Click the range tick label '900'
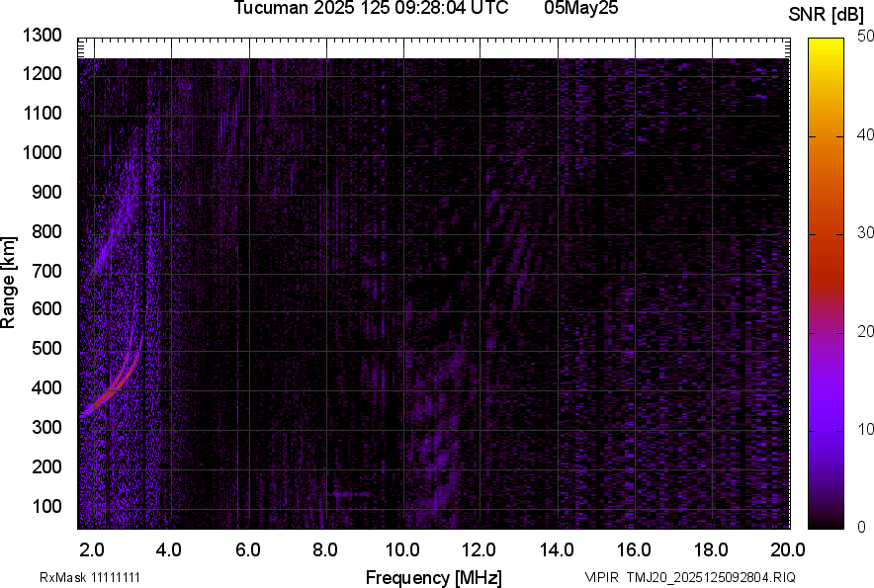Image resolution: width=874 pixels, height=588 pixels. coord(46,193)
